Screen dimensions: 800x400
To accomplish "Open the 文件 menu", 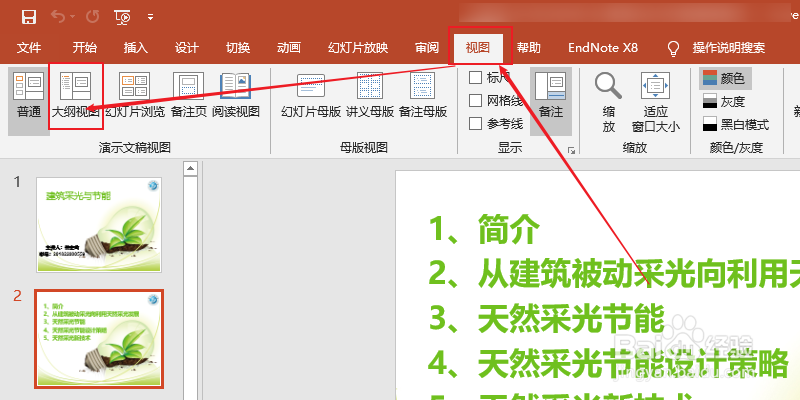I will coord(29,48).
